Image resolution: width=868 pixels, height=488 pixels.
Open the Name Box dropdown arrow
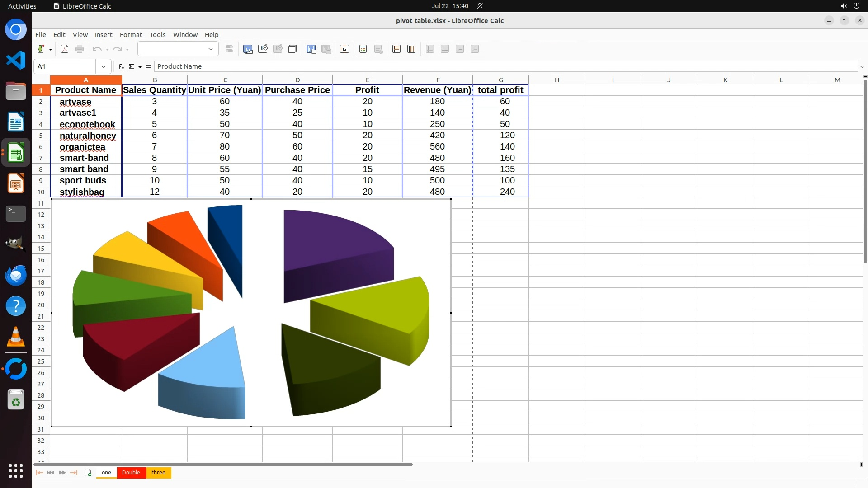104,66
